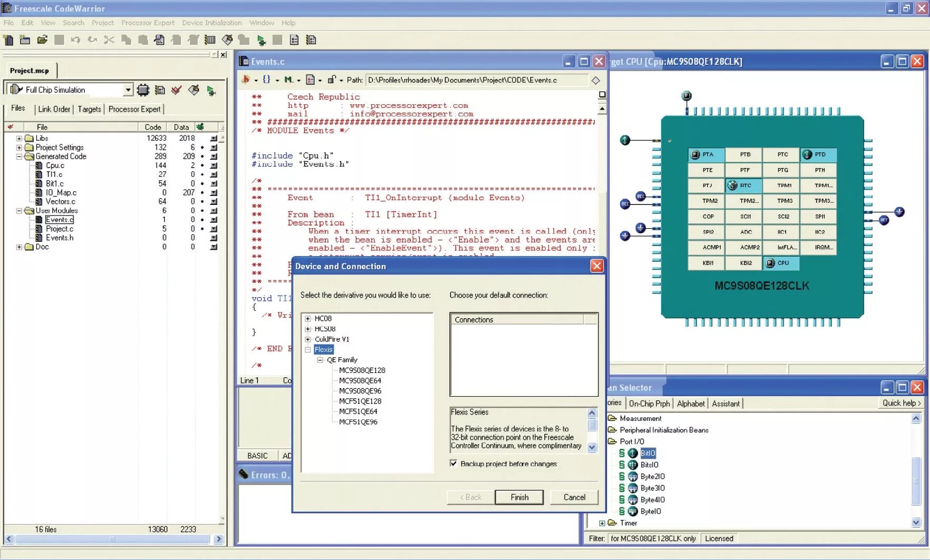Select IO_Map.c in the project file list
Image resolution: width=930 pixels, height=560 pixels.
(61, 193)
